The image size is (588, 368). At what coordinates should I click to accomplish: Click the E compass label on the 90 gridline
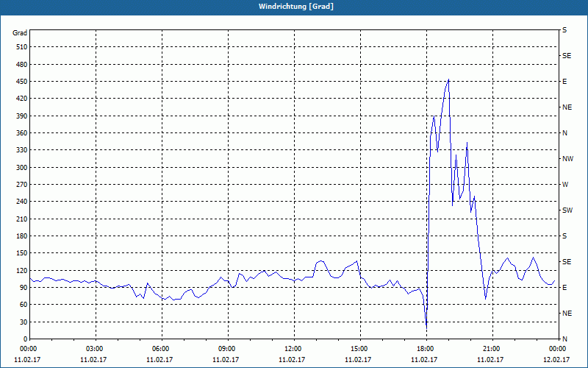tap(564, 288)
